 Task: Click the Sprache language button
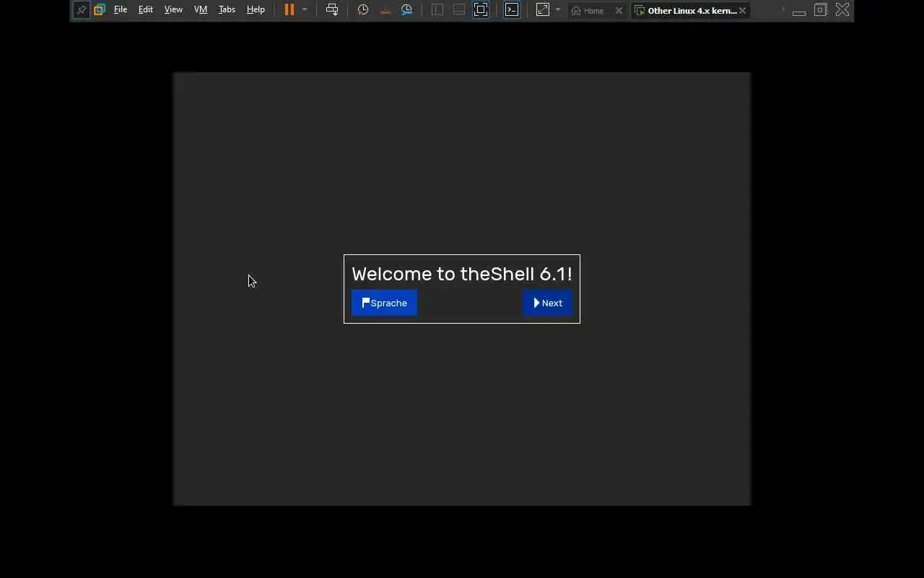(384, 303)
